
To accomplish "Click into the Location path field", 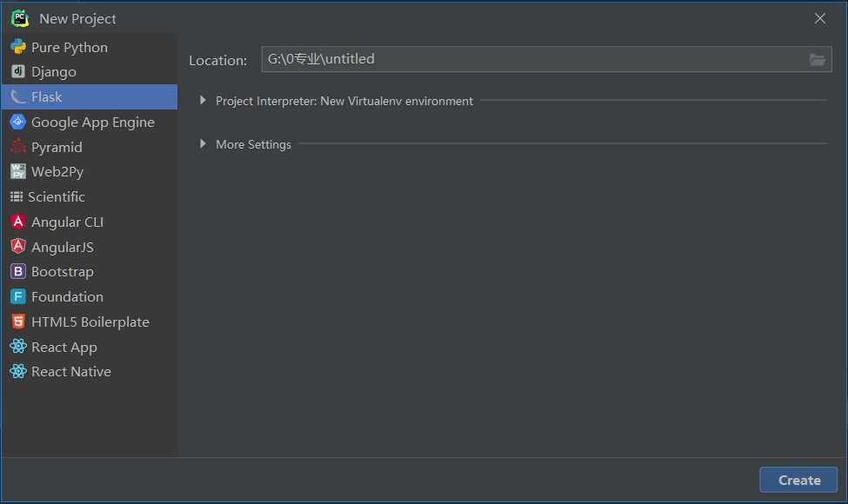I will coord(546,59).
